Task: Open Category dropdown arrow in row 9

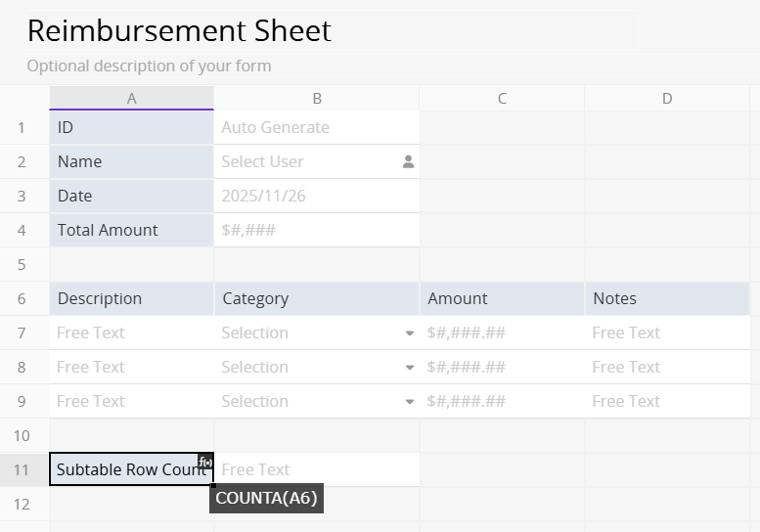Action: coord(409,402)
